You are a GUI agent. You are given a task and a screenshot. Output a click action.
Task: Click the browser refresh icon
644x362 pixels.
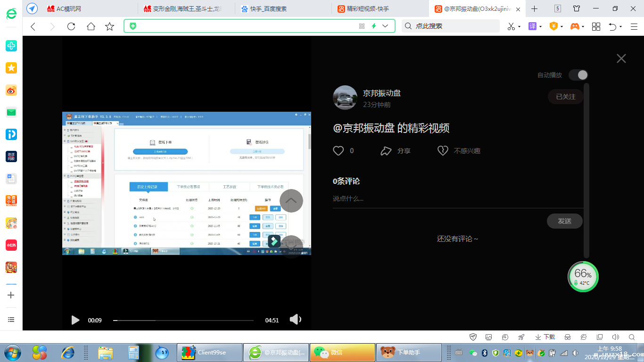(71, 26)
